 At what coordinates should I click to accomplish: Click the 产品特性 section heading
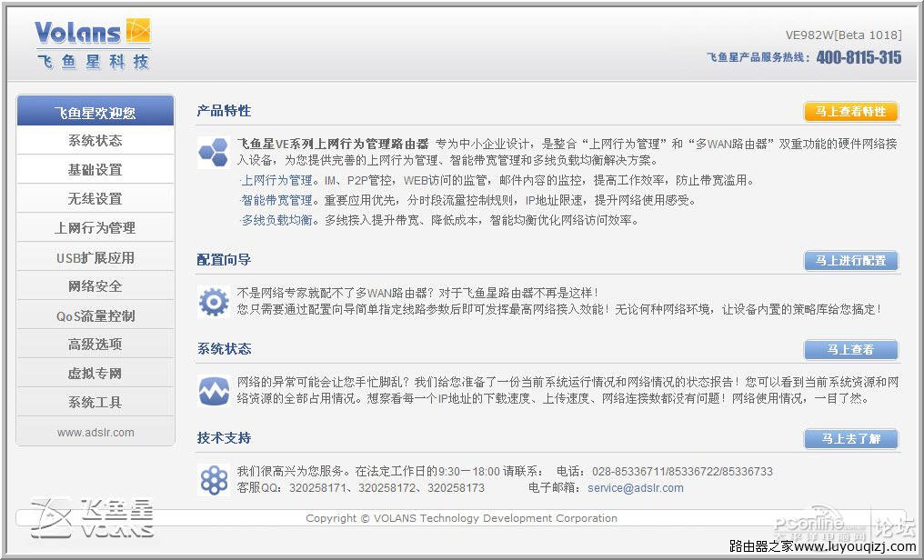[224, 111]
